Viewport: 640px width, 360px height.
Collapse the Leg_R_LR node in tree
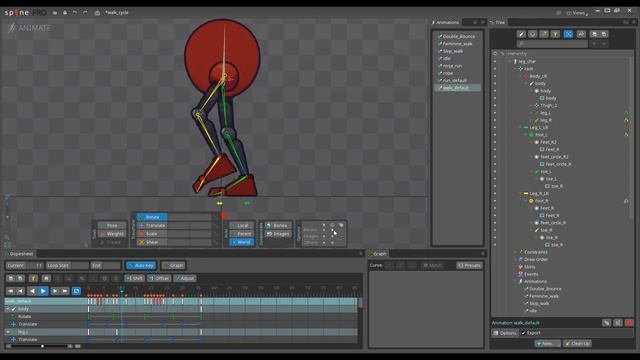point(520,194)
